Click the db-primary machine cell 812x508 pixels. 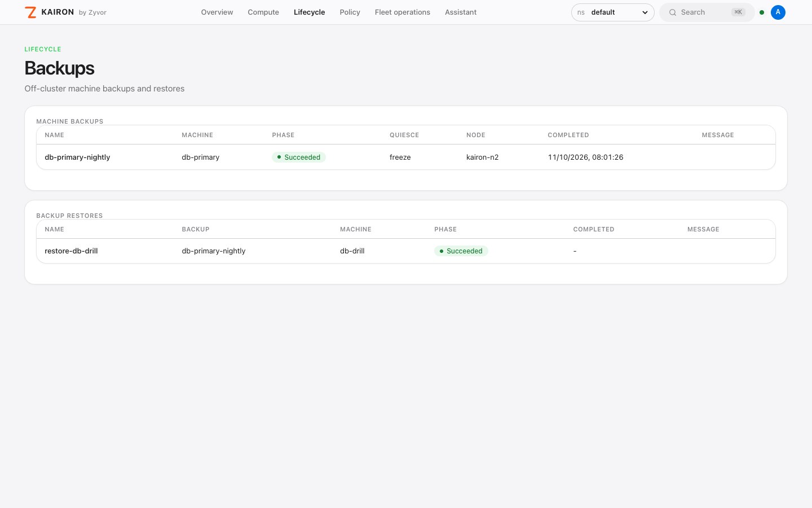pos(200,157)
